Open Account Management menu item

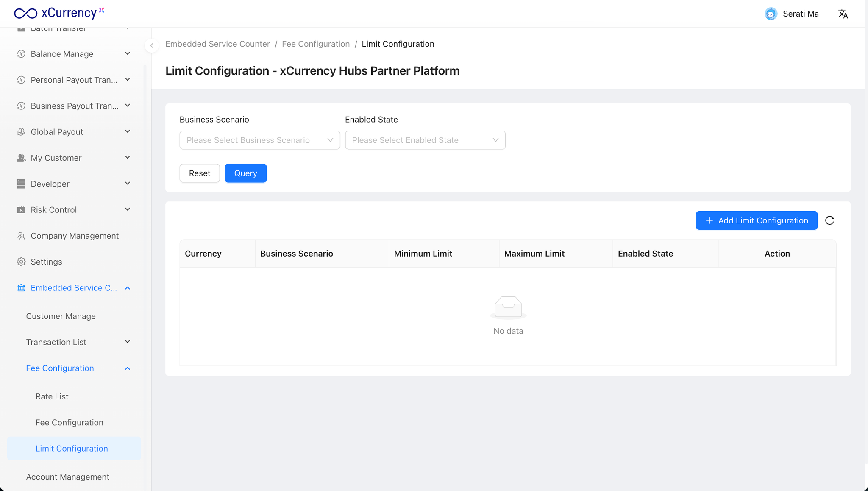[x=68, y=477]
